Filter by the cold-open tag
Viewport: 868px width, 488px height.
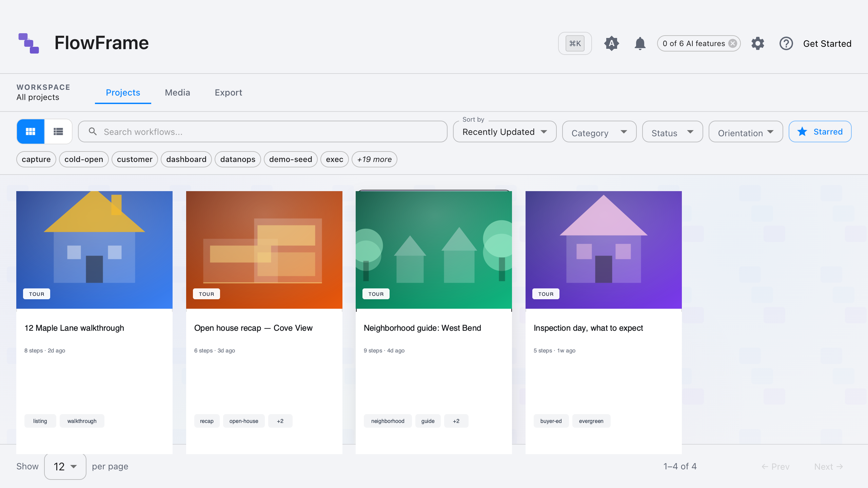pos(84,159)
